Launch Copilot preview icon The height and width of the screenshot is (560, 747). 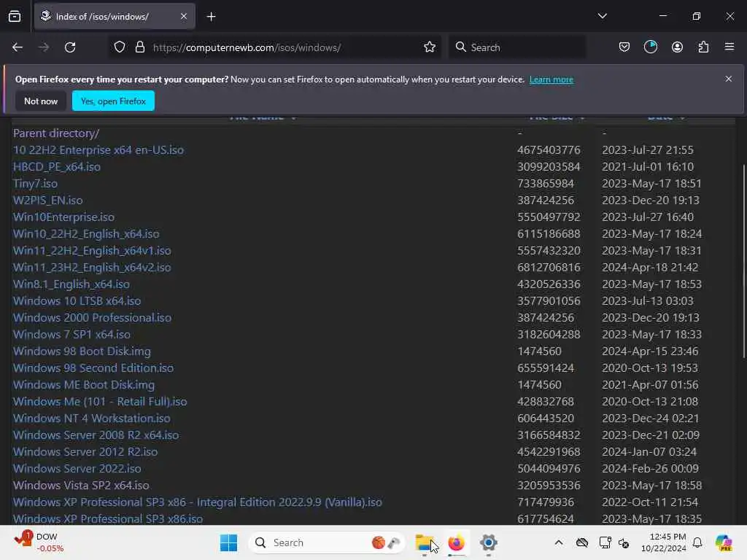click(x=724, y=542)
